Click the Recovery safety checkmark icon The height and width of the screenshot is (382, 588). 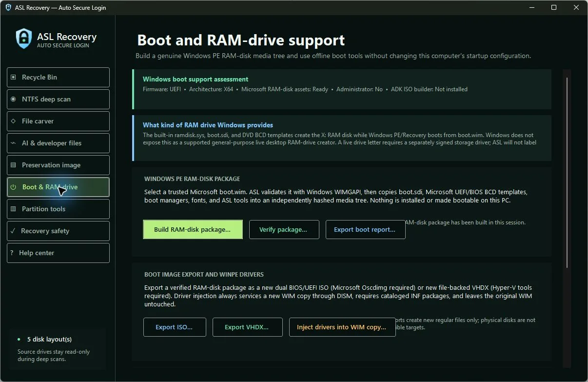(13, 231)
